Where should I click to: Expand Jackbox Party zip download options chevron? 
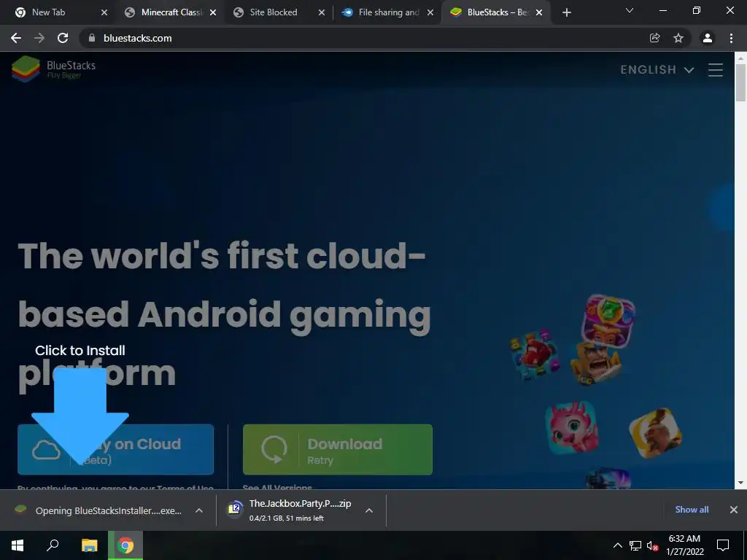coord(368,510)
